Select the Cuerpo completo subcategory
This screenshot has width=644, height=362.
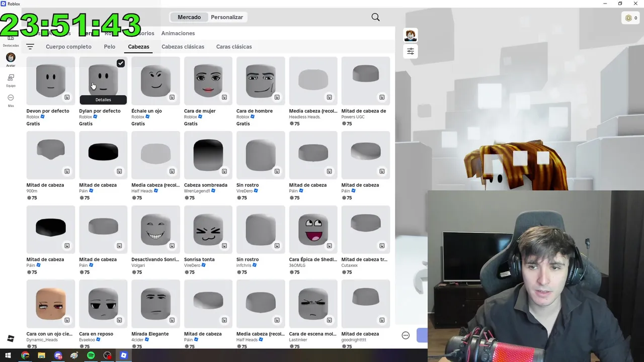click(68, 47)
